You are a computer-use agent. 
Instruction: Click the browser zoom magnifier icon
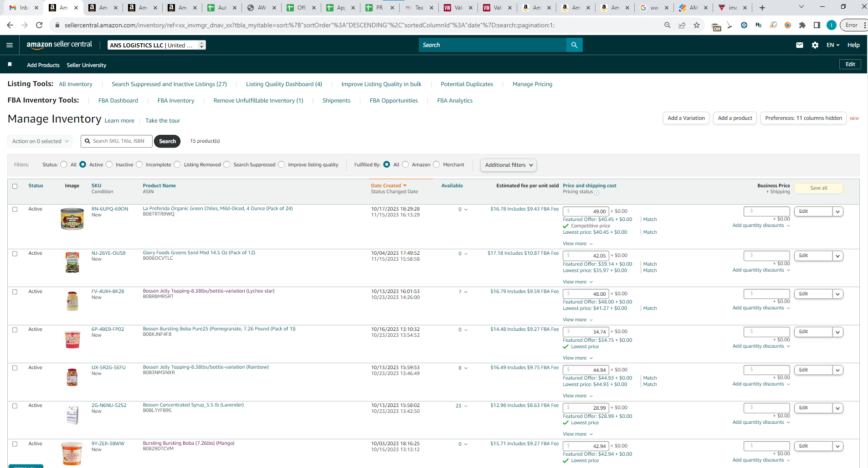pyautogui.click(x=668, y=25)
